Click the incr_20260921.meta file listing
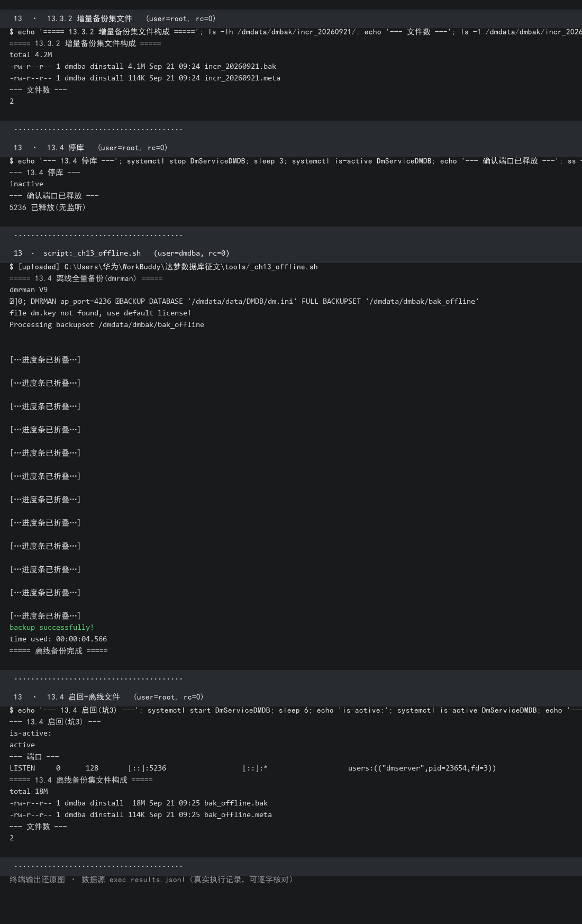Screen dimensions: 582x924 tap(145, 78)
